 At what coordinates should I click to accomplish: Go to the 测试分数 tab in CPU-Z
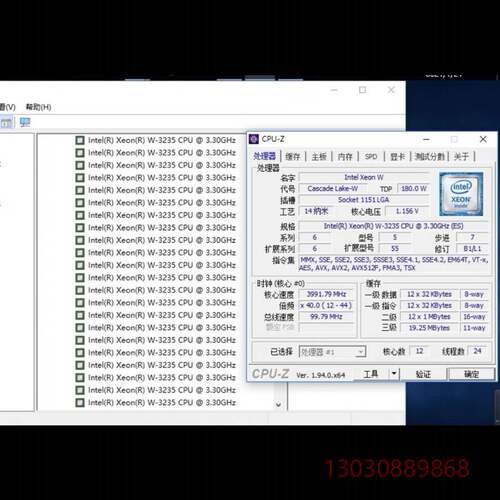(x=429, y=156)
